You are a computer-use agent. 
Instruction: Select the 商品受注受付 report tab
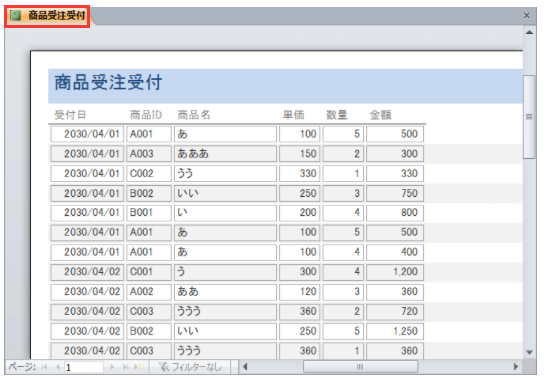point(48,16)
